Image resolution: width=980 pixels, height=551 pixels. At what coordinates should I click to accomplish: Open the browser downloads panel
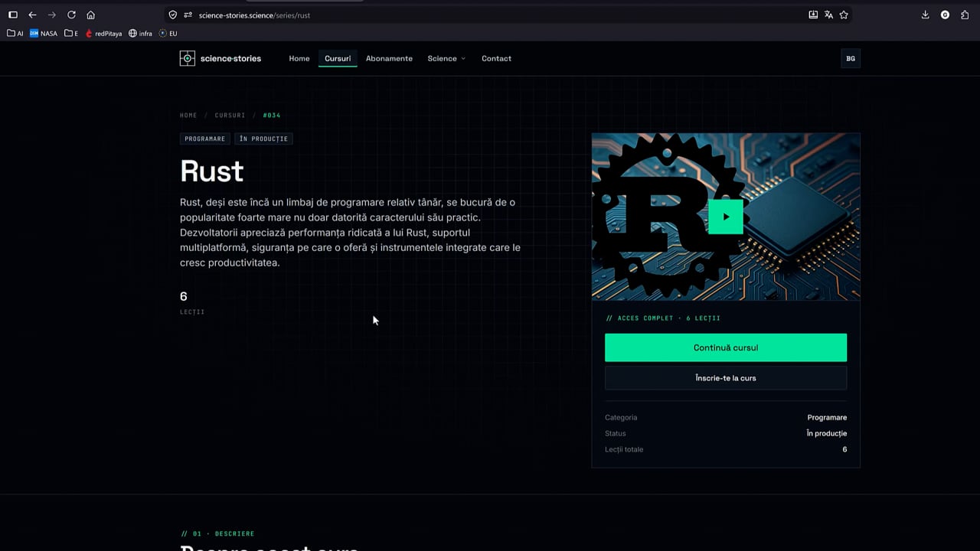(x=925, y=15)
